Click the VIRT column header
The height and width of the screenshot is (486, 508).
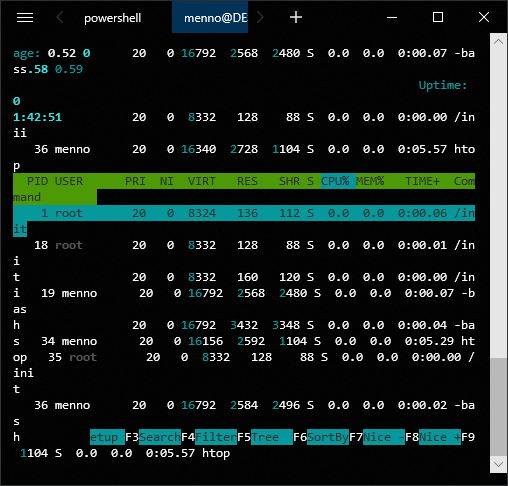[x=202, y=181]
